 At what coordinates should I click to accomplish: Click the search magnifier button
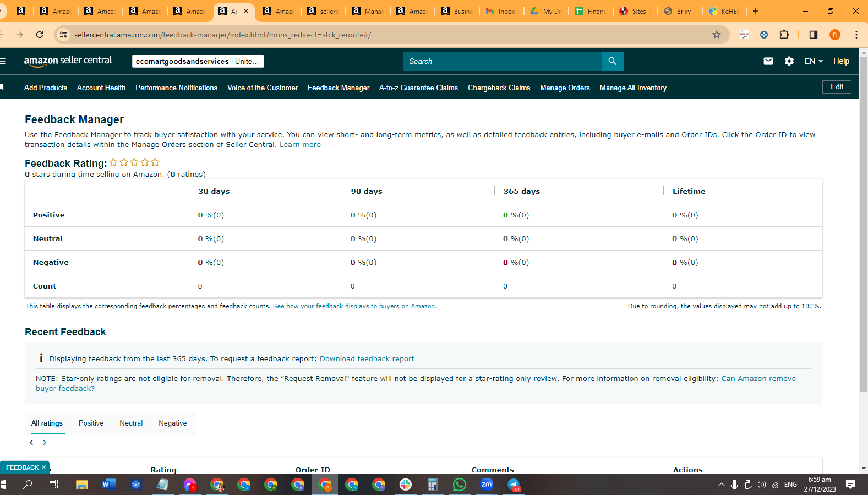(x=612, y=61)
